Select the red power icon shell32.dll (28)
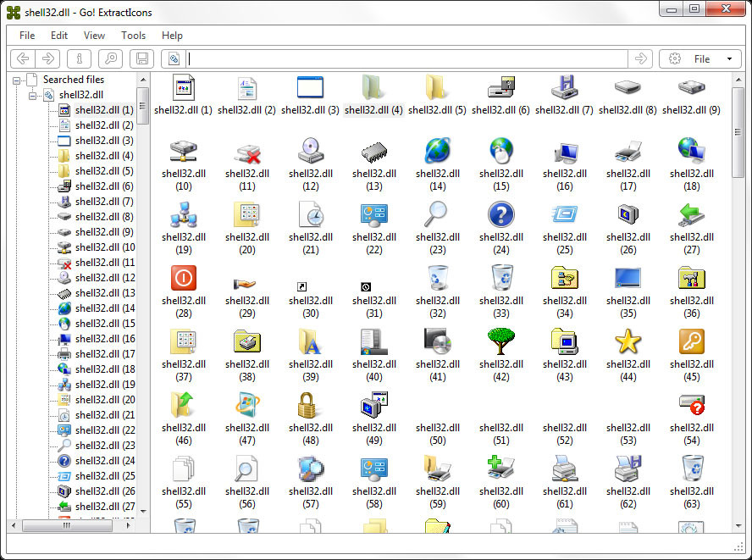 point(184,278)
